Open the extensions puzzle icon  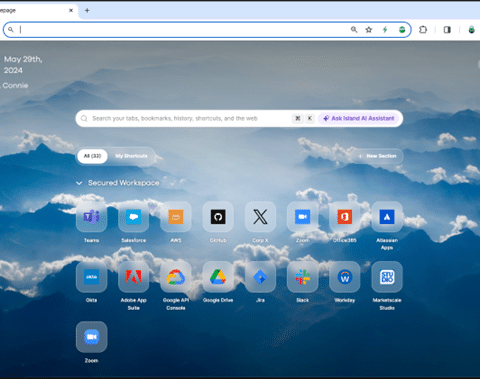423,30
